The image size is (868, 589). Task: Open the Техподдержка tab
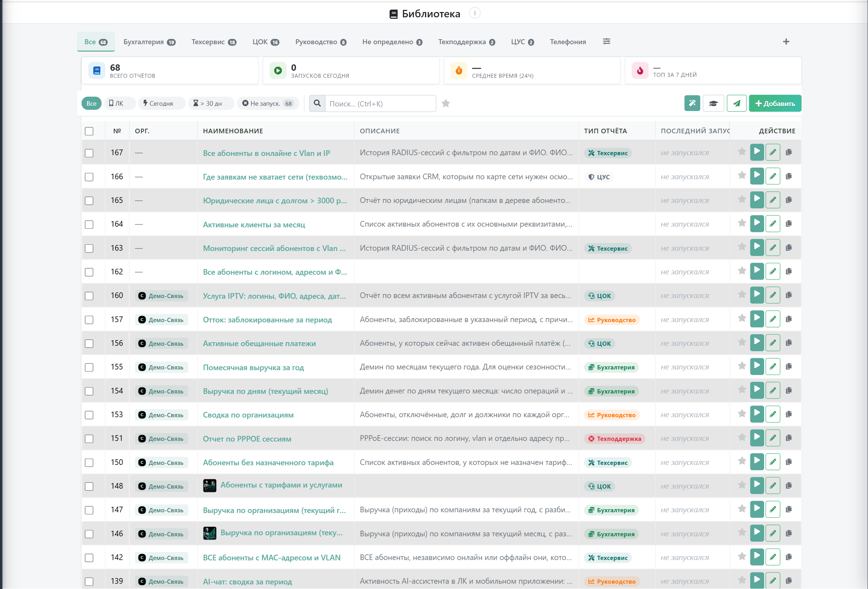466,42
